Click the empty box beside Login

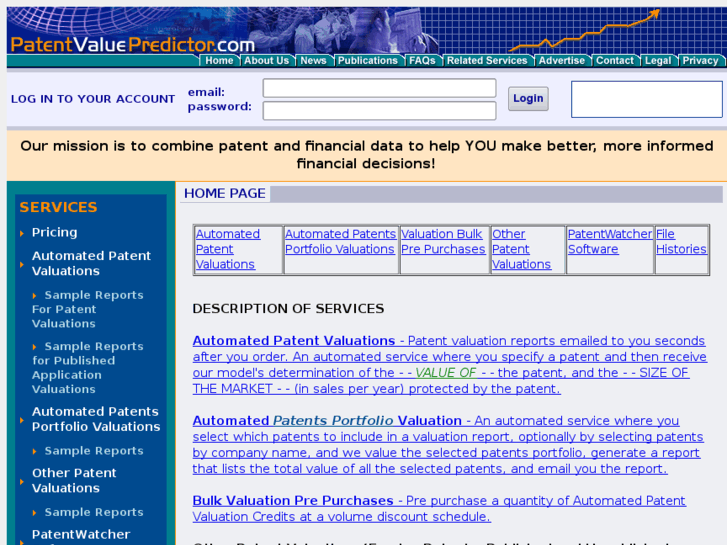pyautogui.click(x=647, y=99)
